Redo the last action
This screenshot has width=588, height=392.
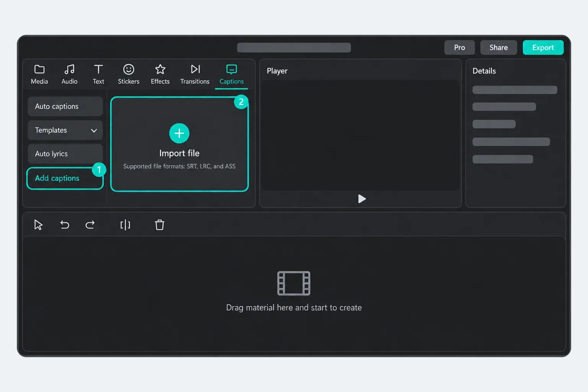coord(90,225)
